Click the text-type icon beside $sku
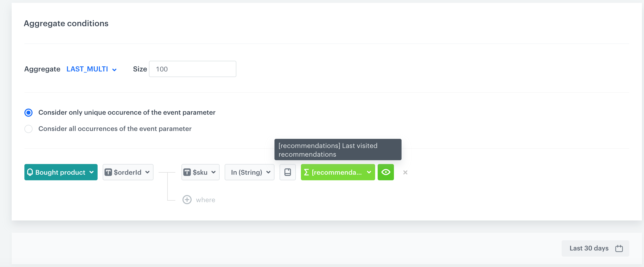The width and height of the screenshot is (644, 267). point(187,172)
